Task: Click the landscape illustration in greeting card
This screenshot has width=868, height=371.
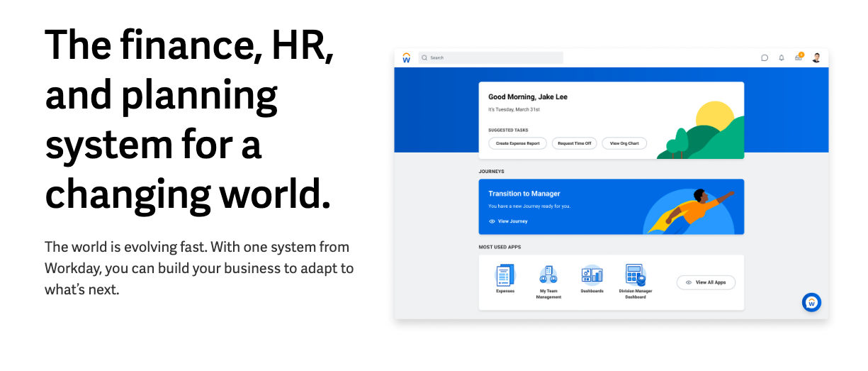Action: [x=701, y=130]
